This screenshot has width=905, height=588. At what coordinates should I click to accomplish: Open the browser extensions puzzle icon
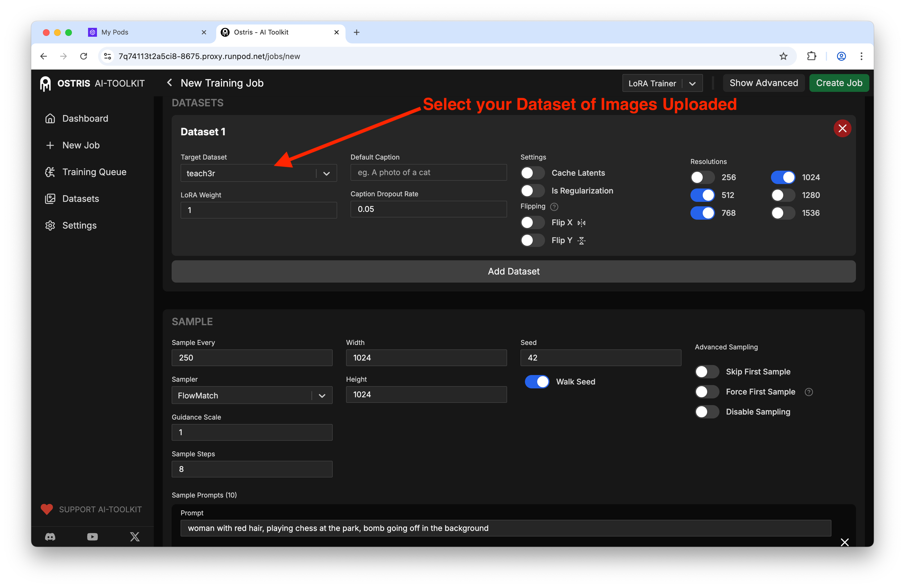(x=811, y=56)
